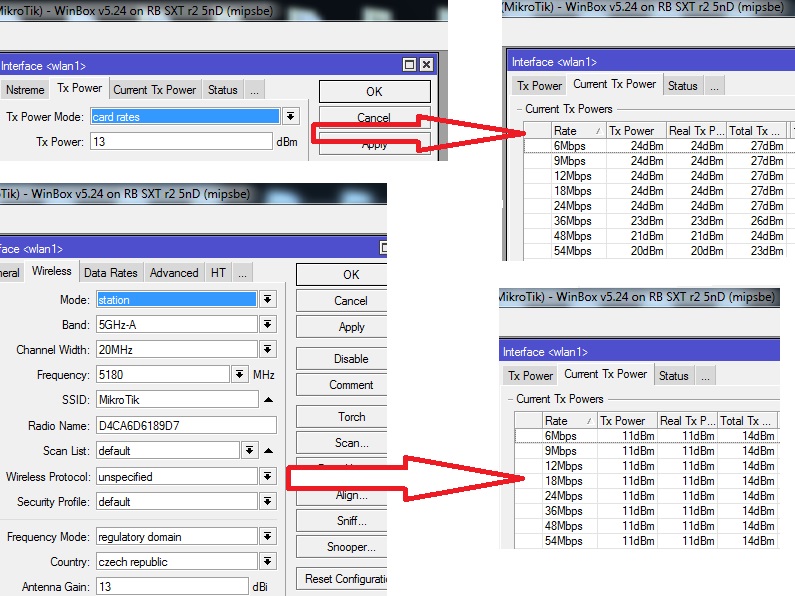The width and height of the screenshot is (795, 596).
Task: Open Status tab in top-left window
Action: (x=223, y=90)
